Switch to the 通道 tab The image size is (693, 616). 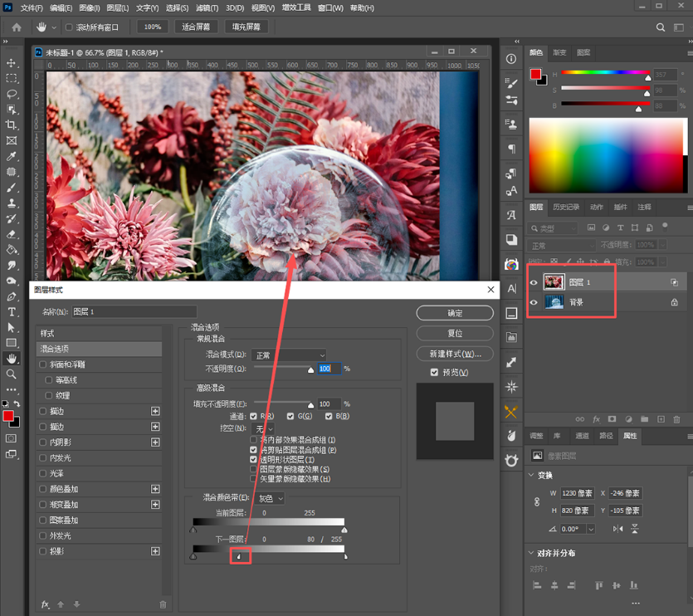pyautogui.click(x=582, y=436)
